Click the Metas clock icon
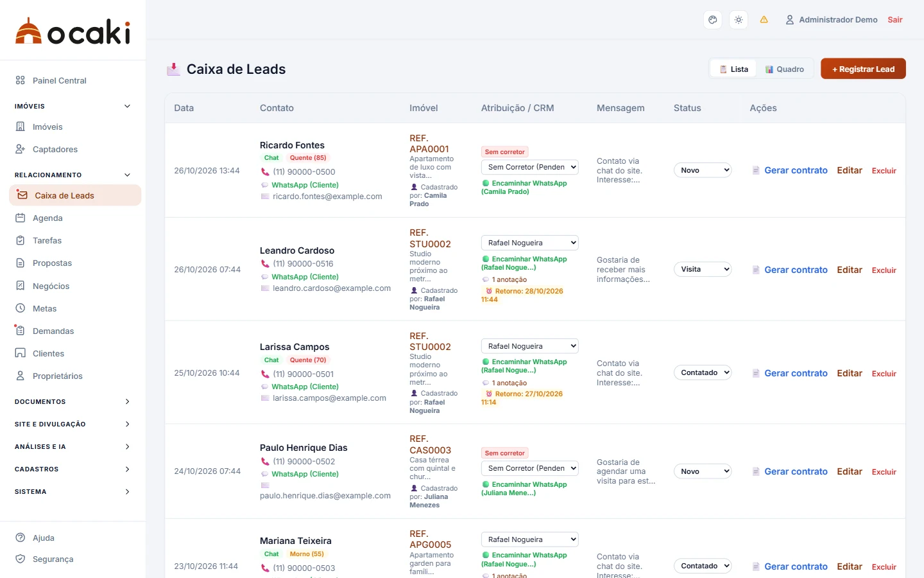924x578 pixels. pos(21,308)
